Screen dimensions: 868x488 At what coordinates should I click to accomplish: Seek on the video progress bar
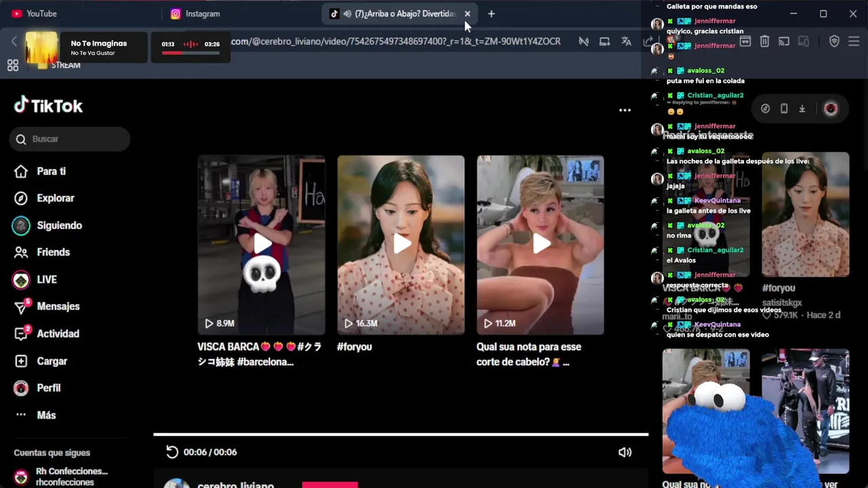coord(401,434)
